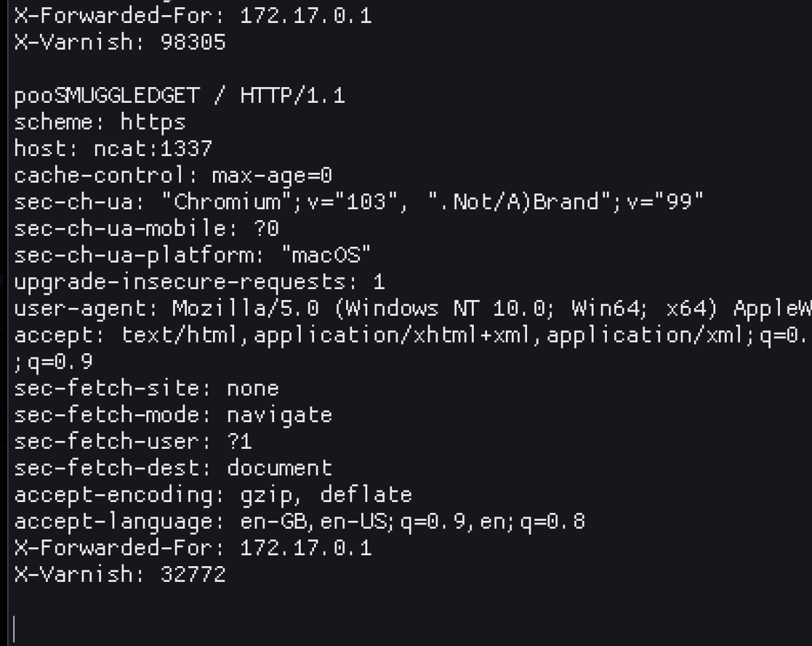Click the accept: text/html header line

pos(410,335)
